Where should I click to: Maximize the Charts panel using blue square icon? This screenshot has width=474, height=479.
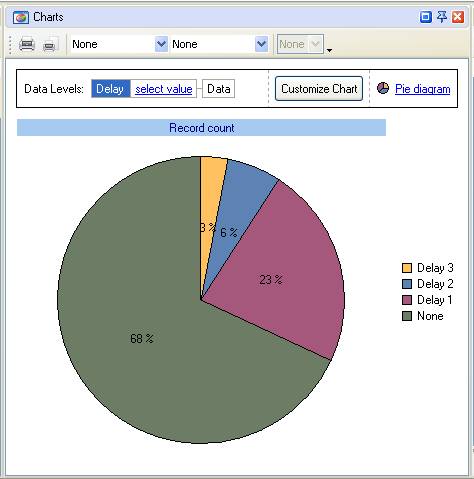(x=426, y=17)
